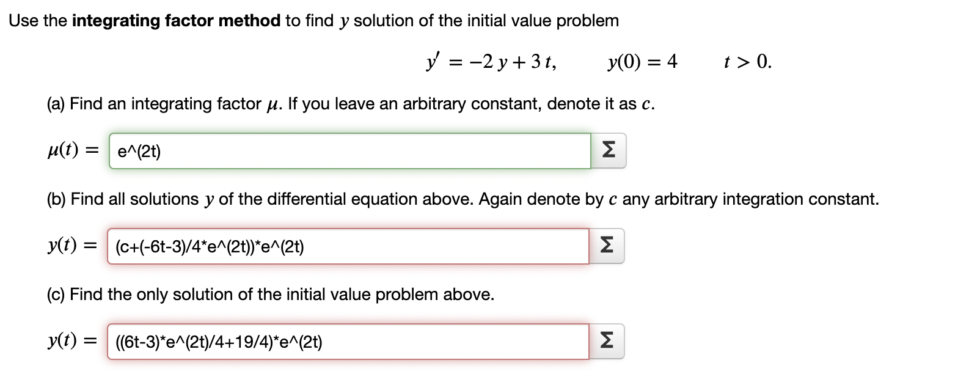Screen dimensions: 980x385
Task: Open equation editor for the integrating factor answer
Action: click(x=607, y=150)
